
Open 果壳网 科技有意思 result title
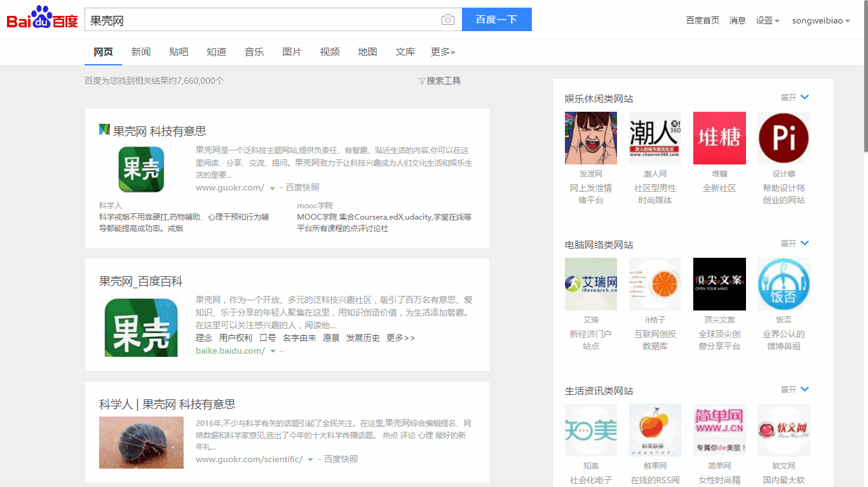click(159, 131)
